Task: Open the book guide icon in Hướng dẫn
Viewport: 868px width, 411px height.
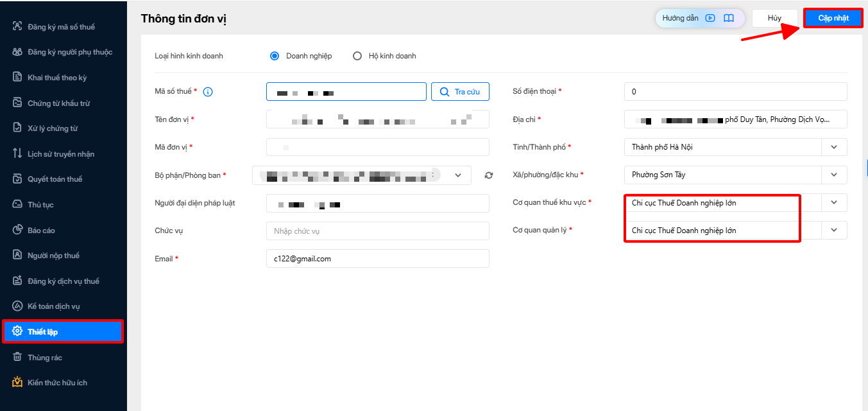Action: pyautogui.click(x=729, y=18)
